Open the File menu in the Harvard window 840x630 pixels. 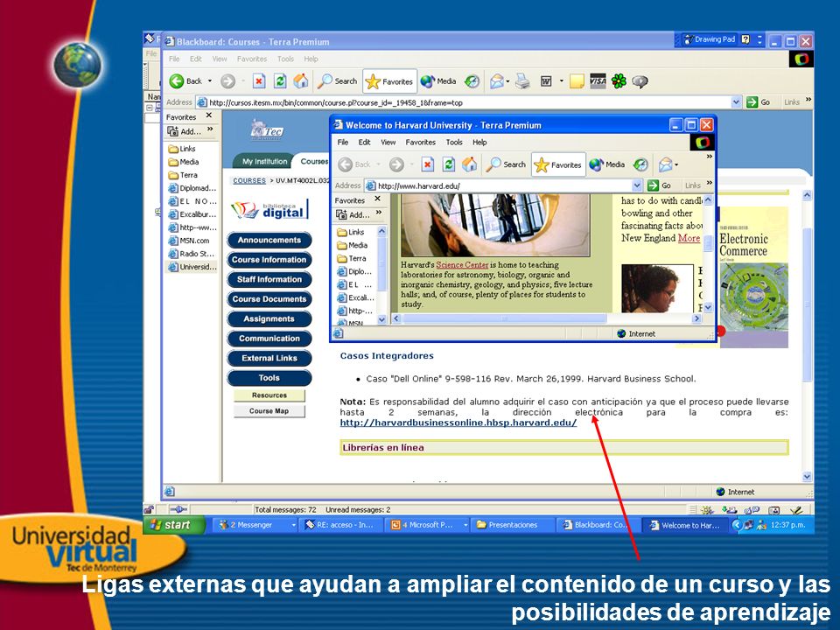tap(343, 143)
